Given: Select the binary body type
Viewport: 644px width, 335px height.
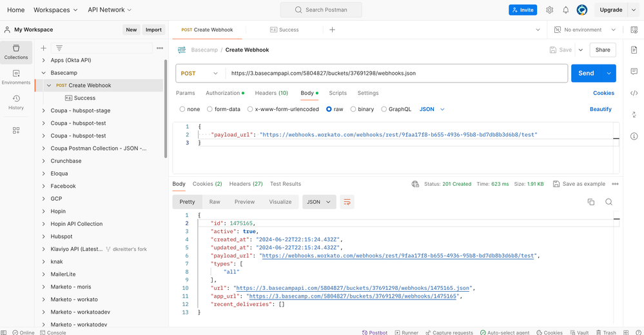Looking at the screenshot, I should pyautogui.click(x=362, y=109).
